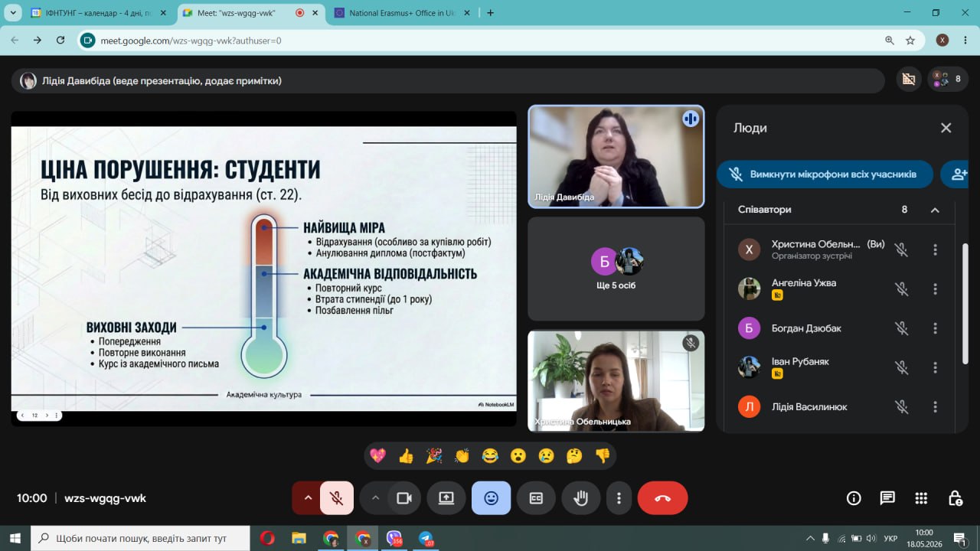
Task: Close the Люди panel
Action: point(946,128)
